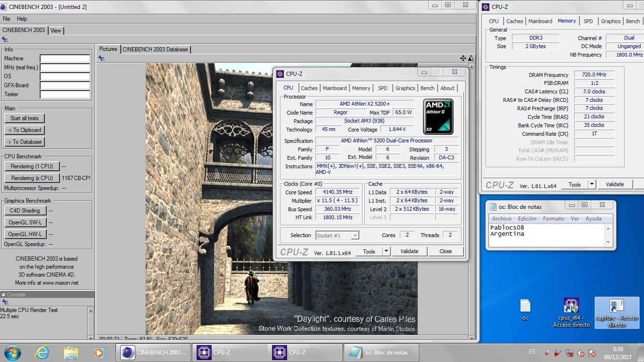Open Caches tab in background CPU-Z window
The width and height of the screenshot is (644, 362).
pos(515,21)
